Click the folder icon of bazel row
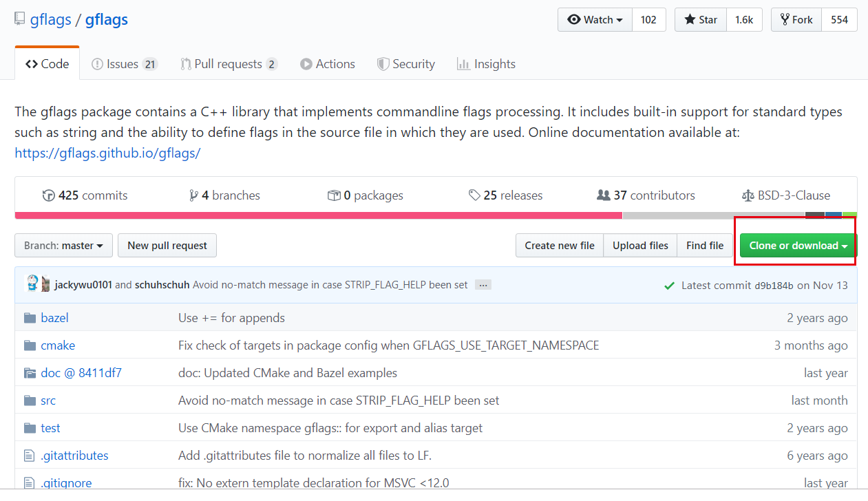The height and width of the screenshot is (501, 868). [30, 318]
